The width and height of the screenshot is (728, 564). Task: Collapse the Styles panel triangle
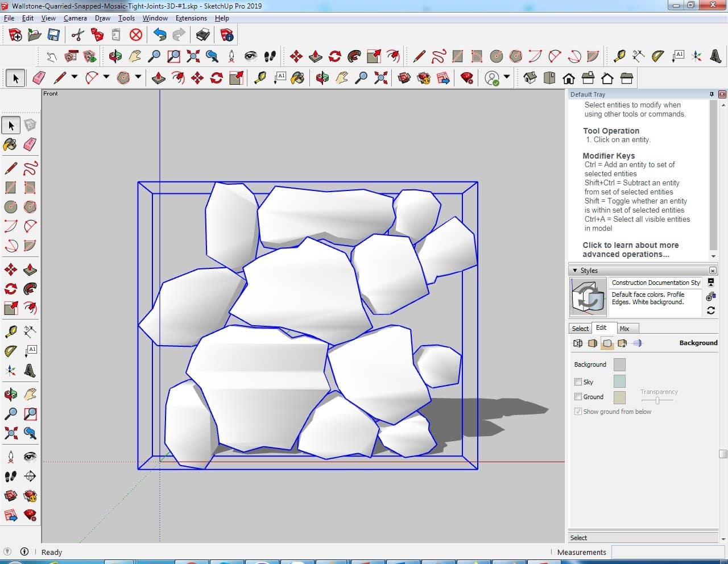[x=575, y=271]
